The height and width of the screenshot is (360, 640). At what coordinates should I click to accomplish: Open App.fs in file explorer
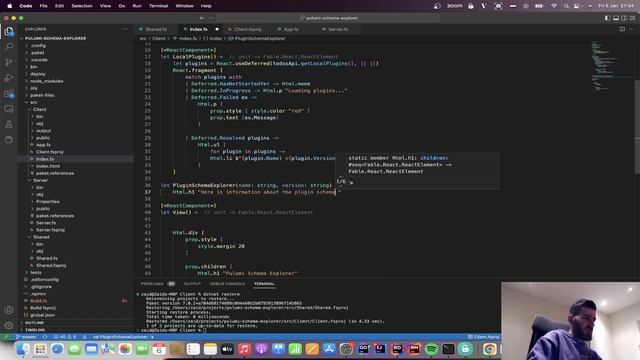pos(76,144)
